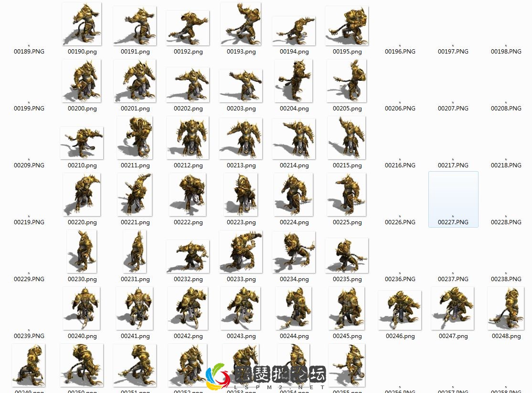Select the 00211.png thumbnail
Image resolution: width=532 pixels, height=393 pixels.
135,138
